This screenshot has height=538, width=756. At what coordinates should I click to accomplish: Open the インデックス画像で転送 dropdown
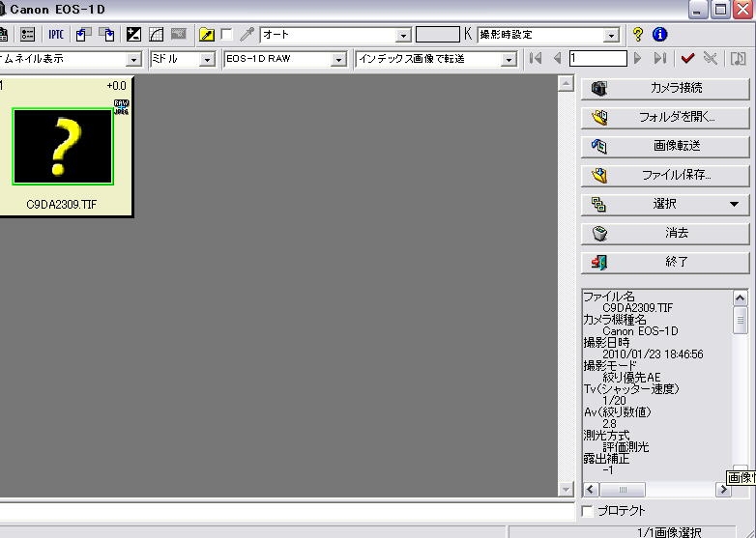pos(509,59)
